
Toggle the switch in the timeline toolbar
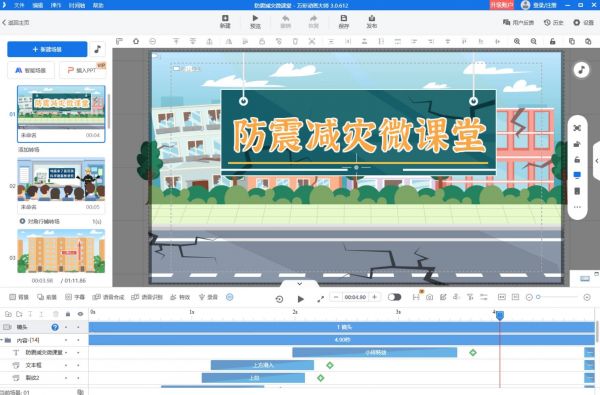(394, 297)
